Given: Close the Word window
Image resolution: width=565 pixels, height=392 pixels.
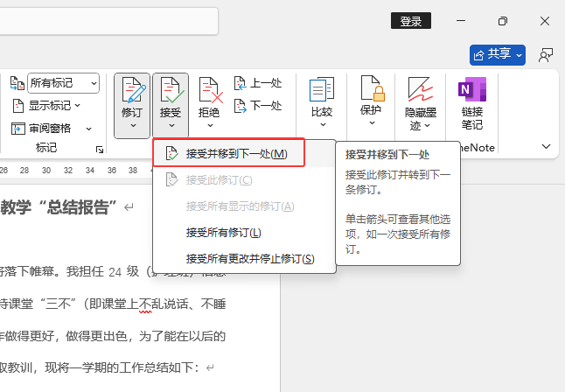Looking at the screenshot, I should click(545, 21).
